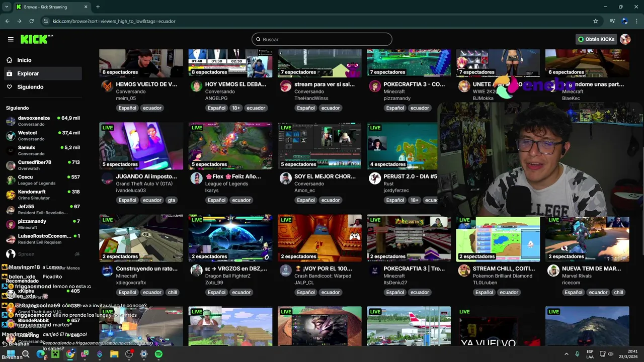644x362 pixels.
Task: Open pizzamandy in the sidebar list
Action: click(x=43, y=224)
